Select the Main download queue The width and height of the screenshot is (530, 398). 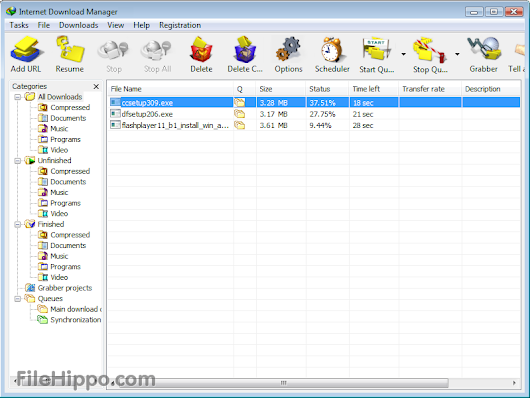pos(76,309)
